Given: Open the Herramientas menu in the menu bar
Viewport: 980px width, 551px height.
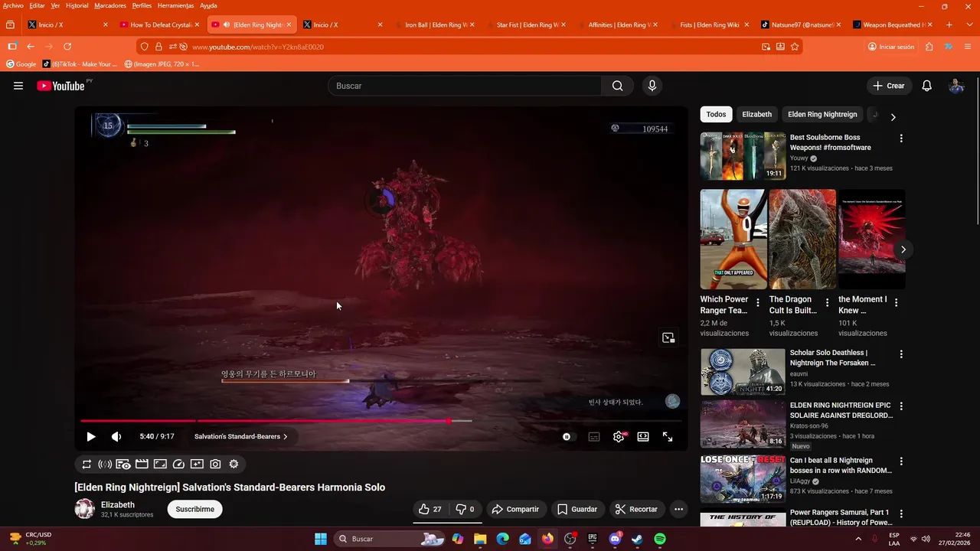Looking at the screenshot, I should click(175, 5).
